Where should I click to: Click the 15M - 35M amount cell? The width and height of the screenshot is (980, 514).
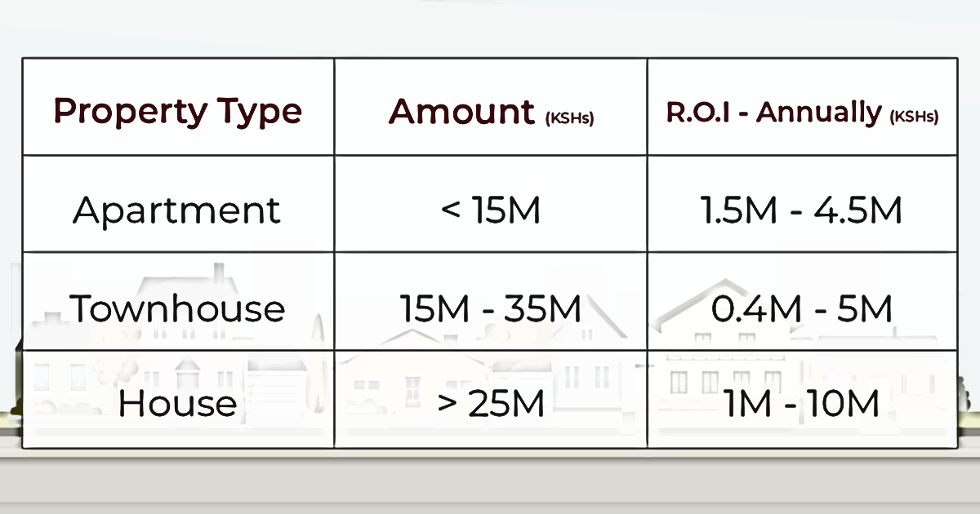pos(490,308)
